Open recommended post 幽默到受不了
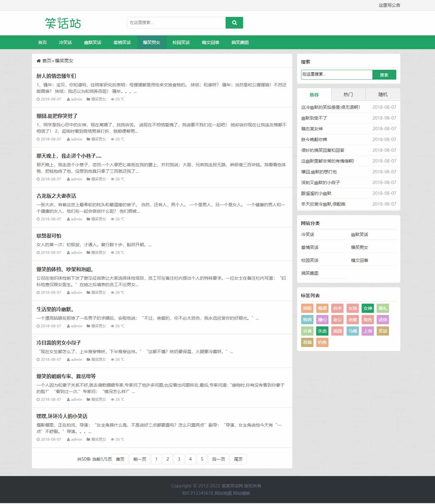 pos(314,118)
